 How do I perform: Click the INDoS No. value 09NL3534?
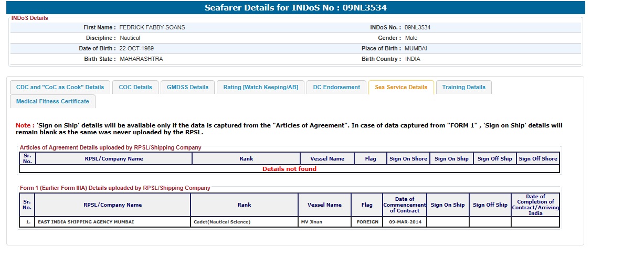coord(417,27)
